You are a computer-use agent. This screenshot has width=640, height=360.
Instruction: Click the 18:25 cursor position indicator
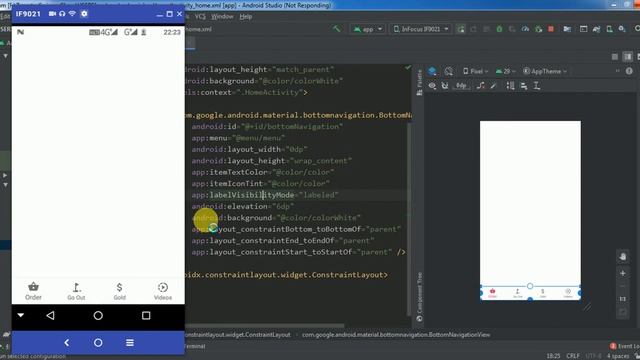pyautogui.click(x=553, y=356)
